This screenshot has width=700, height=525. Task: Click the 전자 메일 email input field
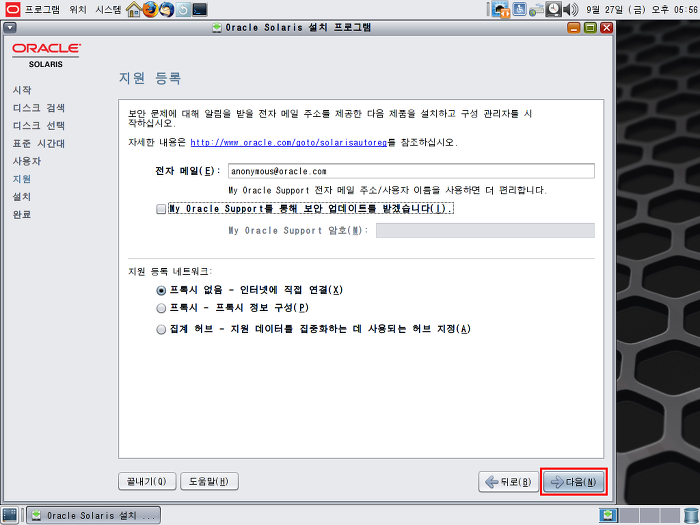[411, 171]
